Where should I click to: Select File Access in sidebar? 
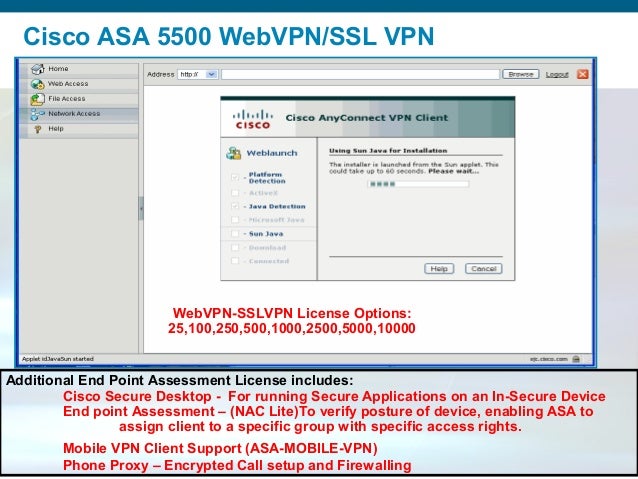79,99
